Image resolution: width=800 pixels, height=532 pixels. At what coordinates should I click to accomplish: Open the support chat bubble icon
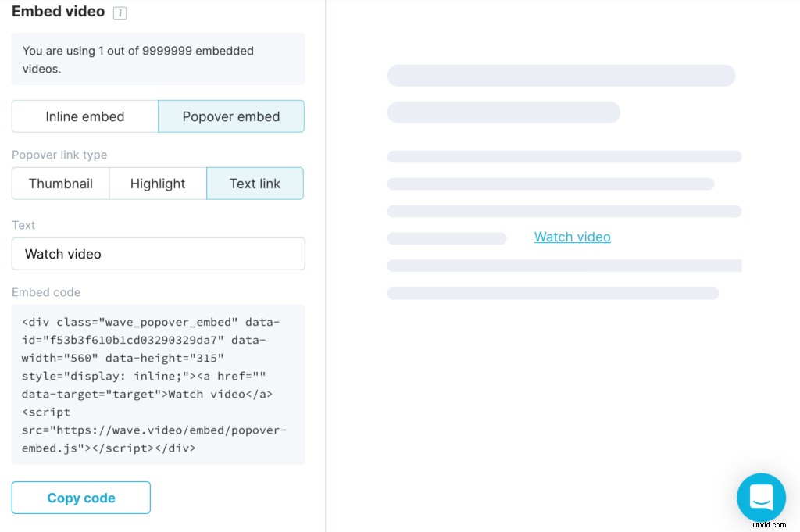tap(761, 498)
